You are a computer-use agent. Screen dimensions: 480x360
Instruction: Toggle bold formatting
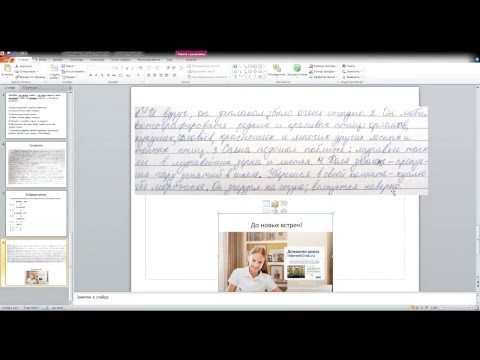pos(90,76)
